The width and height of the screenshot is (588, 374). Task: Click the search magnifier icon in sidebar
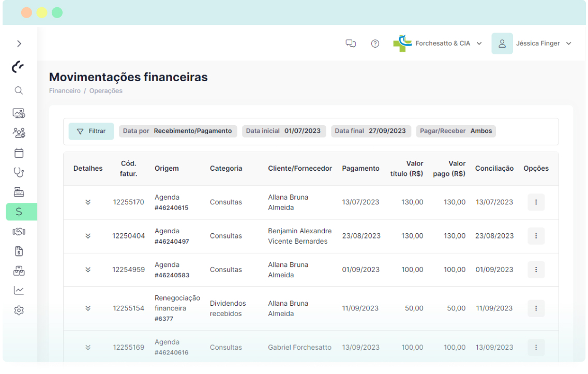[19, 91]
